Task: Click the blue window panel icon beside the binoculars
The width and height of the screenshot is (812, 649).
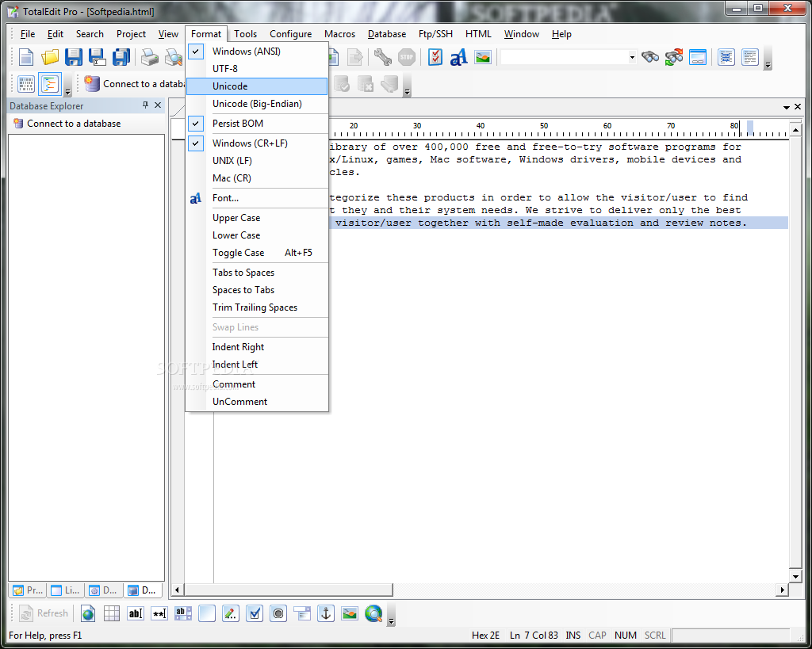Action: pyautogui.click(x=698, y=57)
